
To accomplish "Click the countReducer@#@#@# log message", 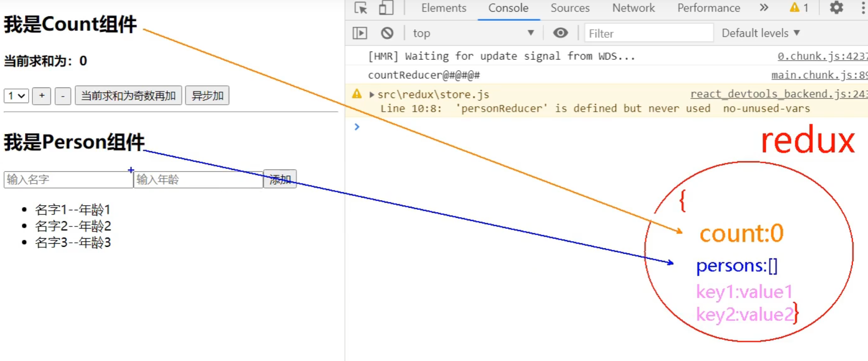I will pyautogui.click(x=424, y=75).
